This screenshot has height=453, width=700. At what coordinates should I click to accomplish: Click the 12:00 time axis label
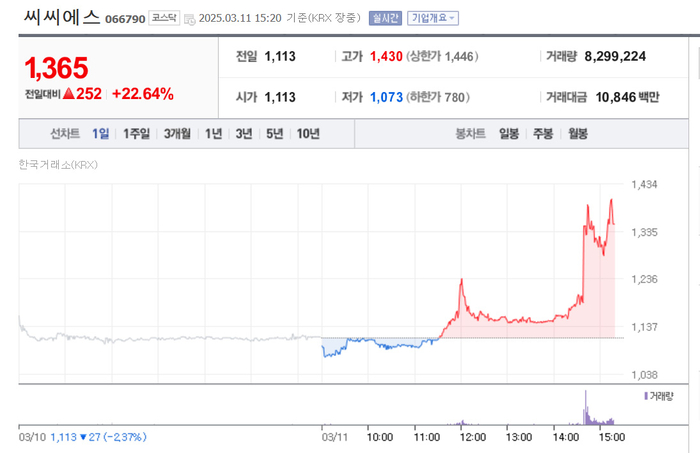tap(473, 437)
